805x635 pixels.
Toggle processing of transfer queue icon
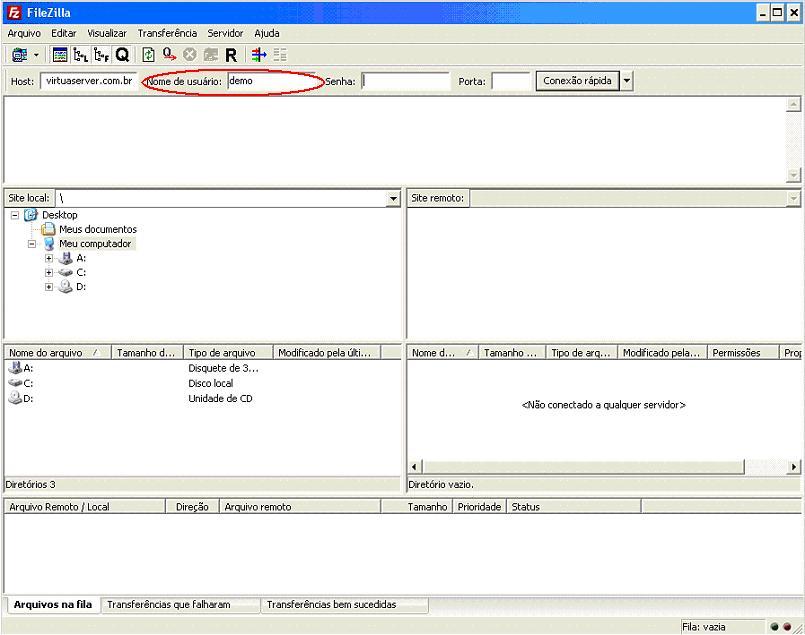169,54
